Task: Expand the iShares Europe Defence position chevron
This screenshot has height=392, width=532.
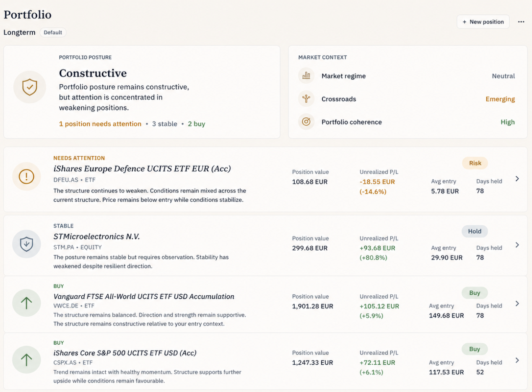Action: click(x=517, y=179)
